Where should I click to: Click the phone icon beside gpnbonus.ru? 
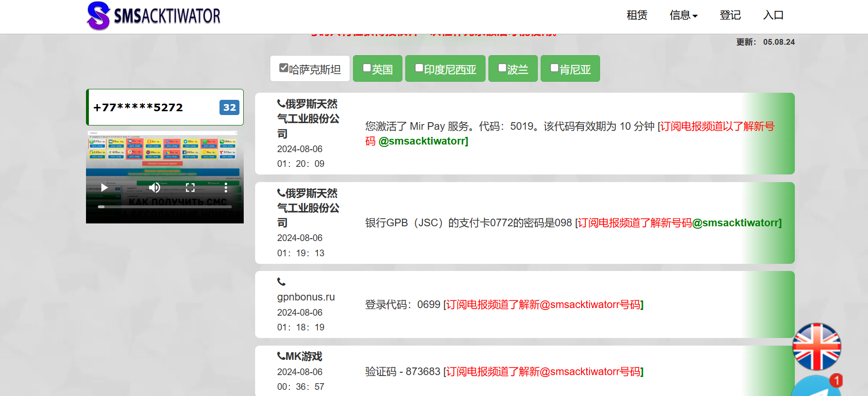point(281,282)
